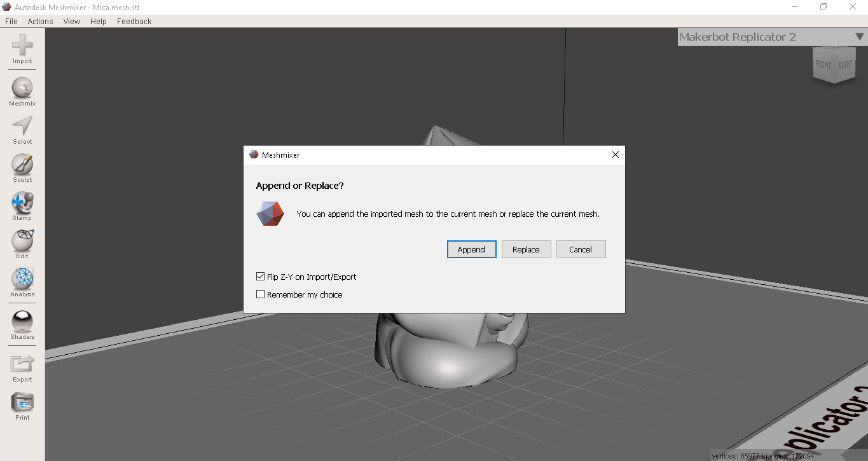Image resolution: width=868 pixels, height=461 pixels.
Task: Expand the Makerbot Replicator 2 printer dropdown
Action: [859, 37]
